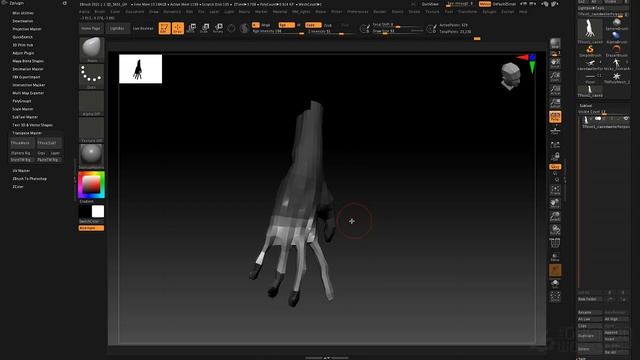Click the Sculptris Pro icon
Viewport: 640px width, 360px height.
coord(244,28)
